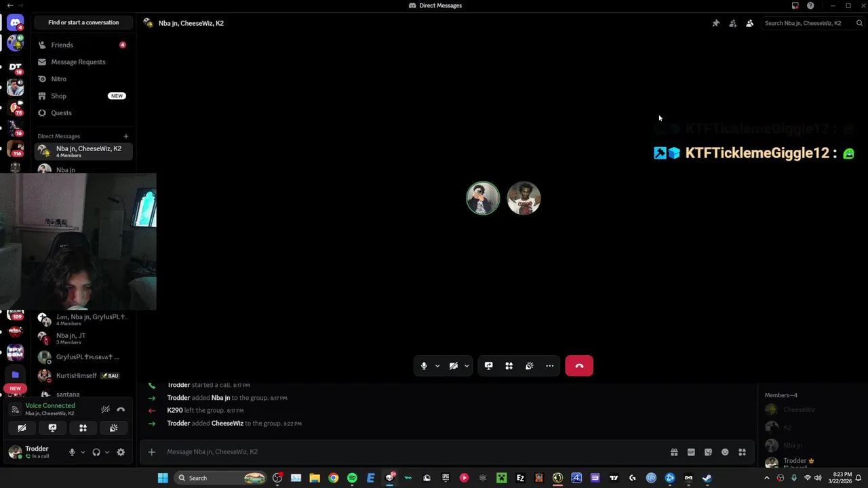Open more call options ellipsis
The image size is (868, 488).
coord(550,366)
